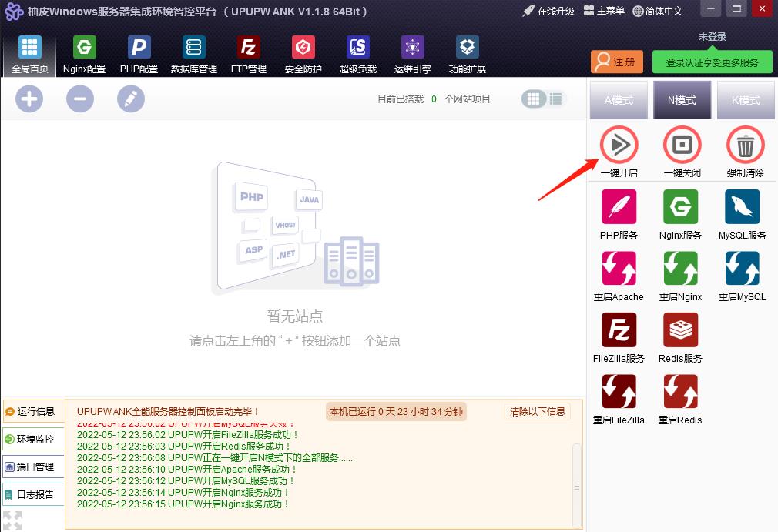Toggle the PHP服务 icon
The height and width of the screenshot is (532, 778).
click(x=619, y=207)
